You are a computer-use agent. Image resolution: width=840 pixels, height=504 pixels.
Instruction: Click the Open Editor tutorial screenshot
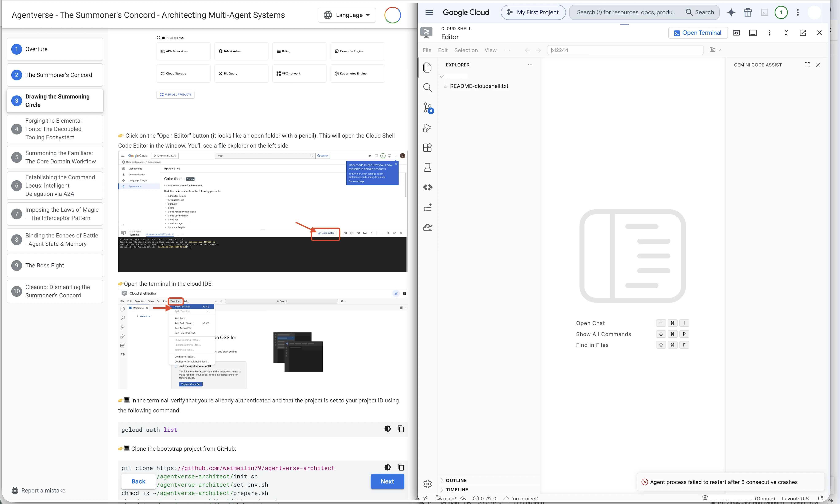tap(262, 212)
